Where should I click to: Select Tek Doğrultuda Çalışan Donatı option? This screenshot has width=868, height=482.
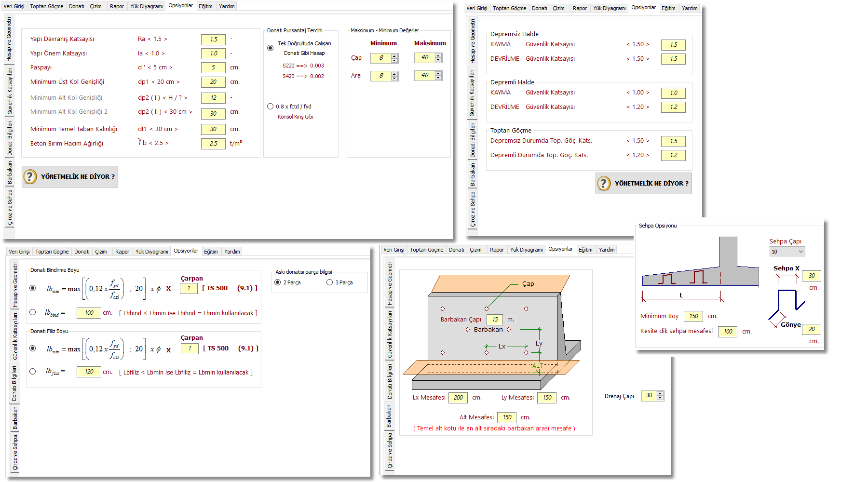[x=271, y=48]
